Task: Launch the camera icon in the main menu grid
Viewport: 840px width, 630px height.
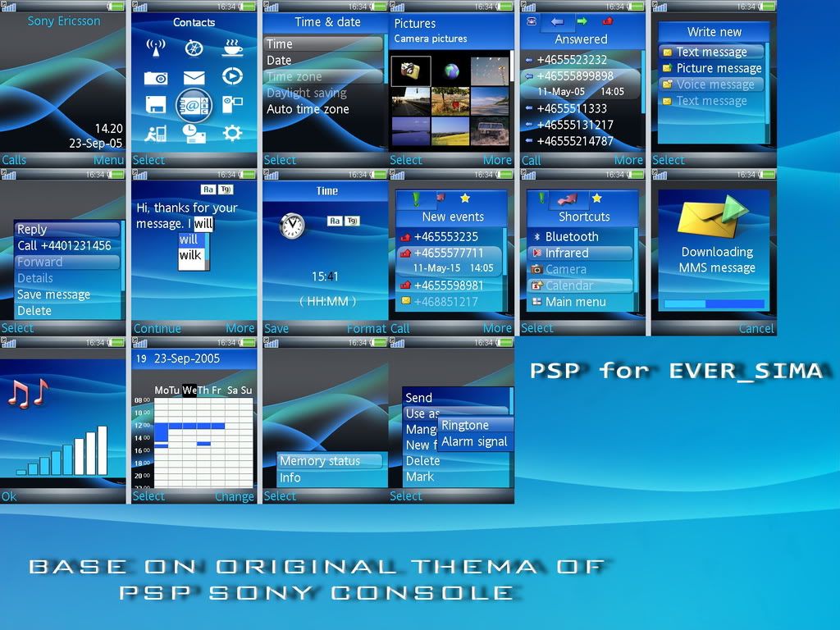Action: tap(156, 78)
